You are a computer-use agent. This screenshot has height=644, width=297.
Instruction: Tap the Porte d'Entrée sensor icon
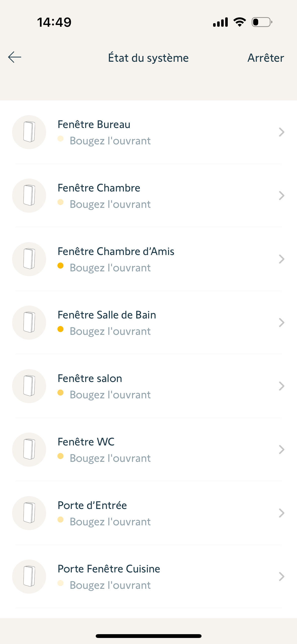coord(29,513)
